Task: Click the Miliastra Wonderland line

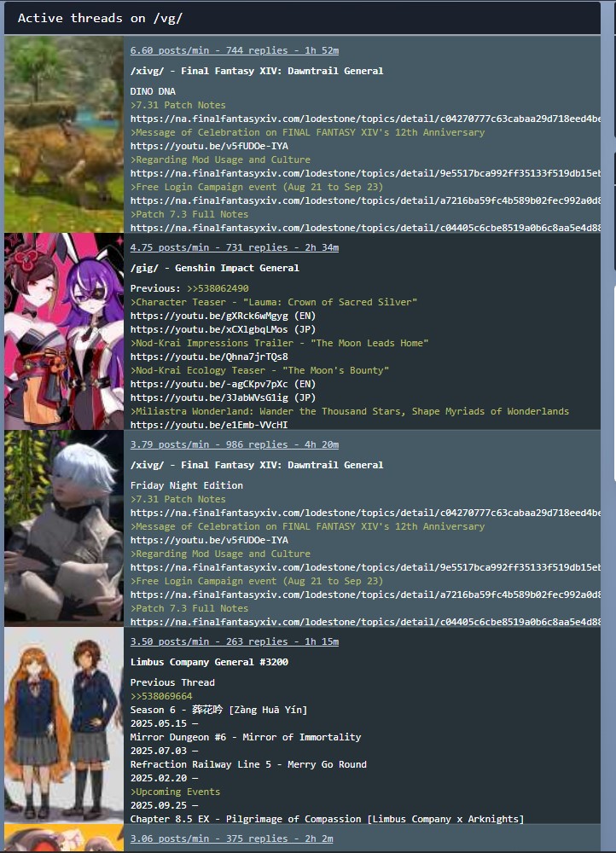Action: 350,411
